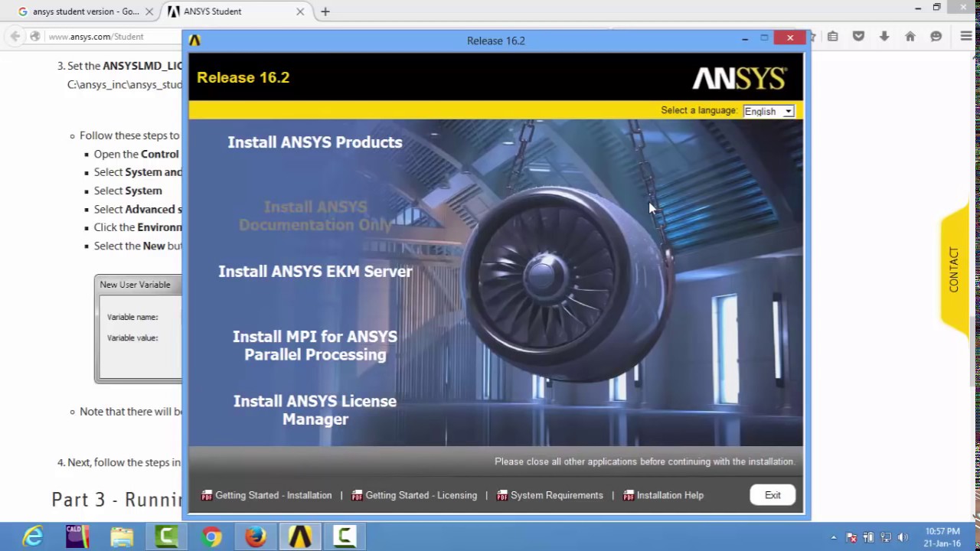Show hidden system tray icons
This screenshot has width=980, height=551.
click(833, 537)
